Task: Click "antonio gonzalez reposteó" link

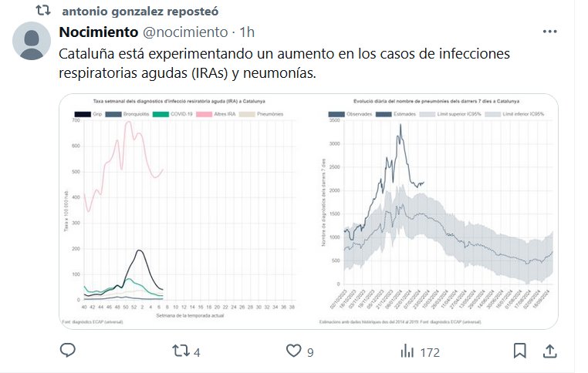Action: coord(139,12)
